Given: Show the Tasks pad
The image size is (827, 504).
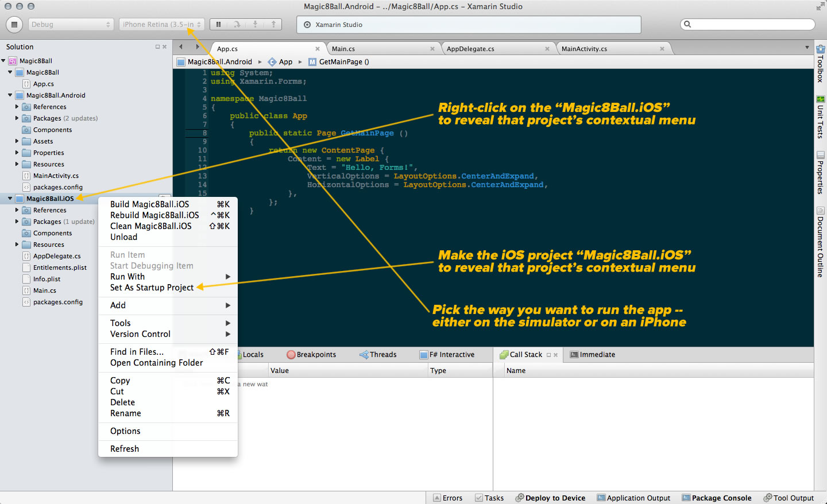Looking at the screenshot, I should point(489,498).
